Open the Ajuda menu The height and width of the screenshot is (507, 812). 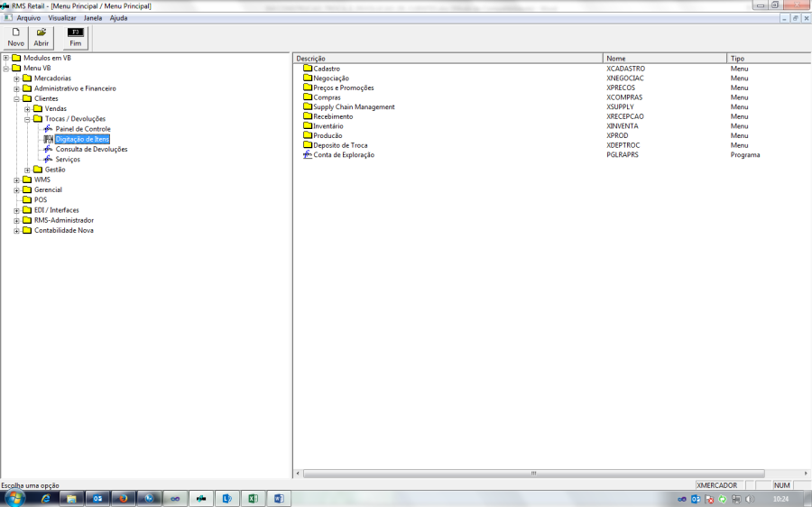pyautogui.click(x=118, y=18)
